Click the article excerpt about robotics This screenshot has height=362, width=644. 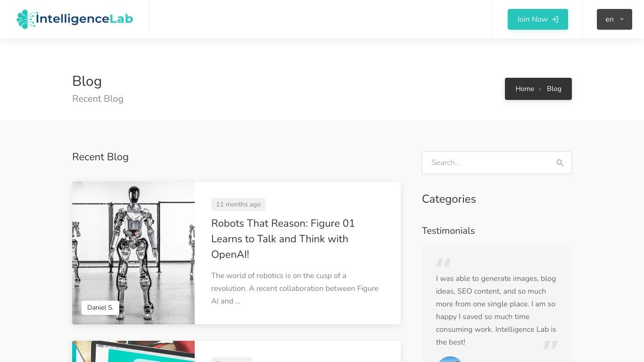(295, 288)
